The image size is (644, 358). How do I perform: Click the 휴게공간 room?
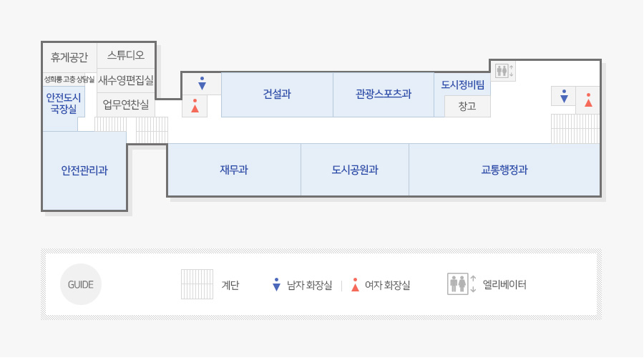(69, 57)
